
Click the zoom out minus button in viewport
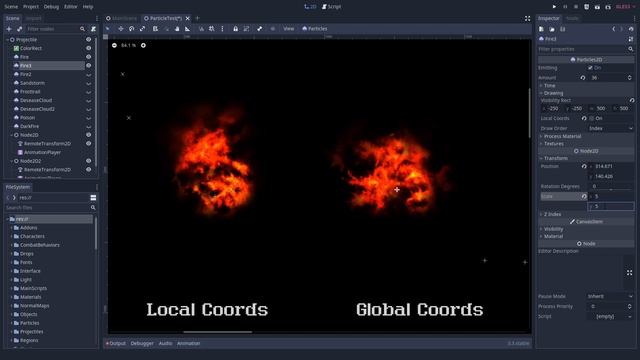tap(114, 45)
